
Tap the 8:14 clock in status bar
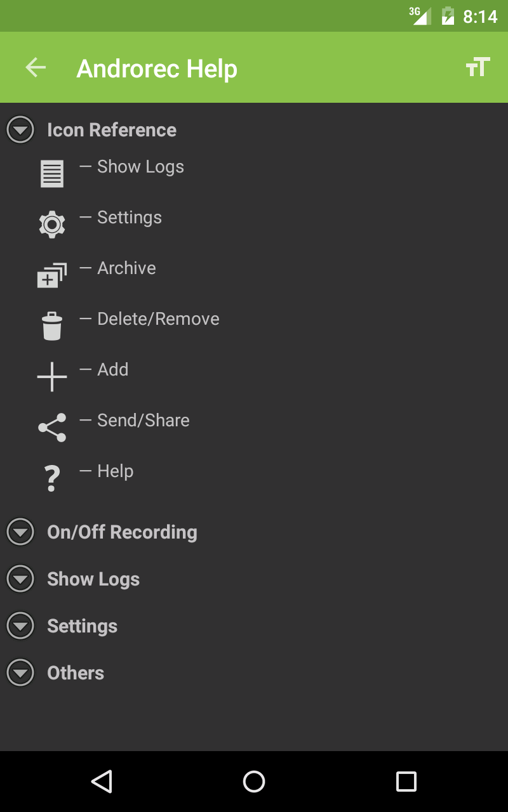coord(480,16)
